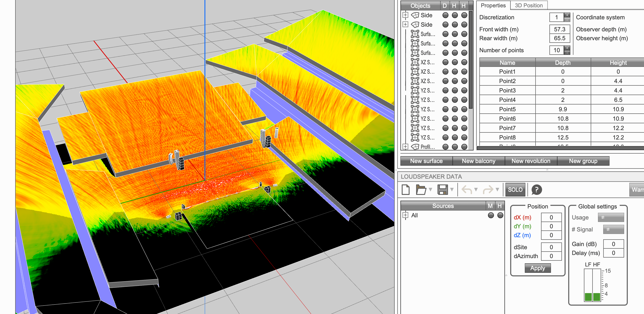This screenshot has width=644, height=314.
Task: Open the help question mark icon
Action: [536, 190]
